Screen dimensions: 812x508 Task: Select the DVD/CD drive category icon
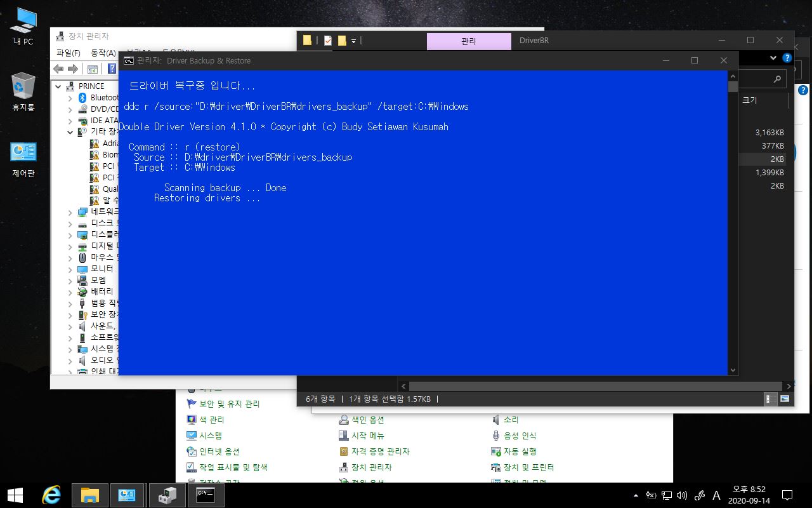(x=82, y=109)
